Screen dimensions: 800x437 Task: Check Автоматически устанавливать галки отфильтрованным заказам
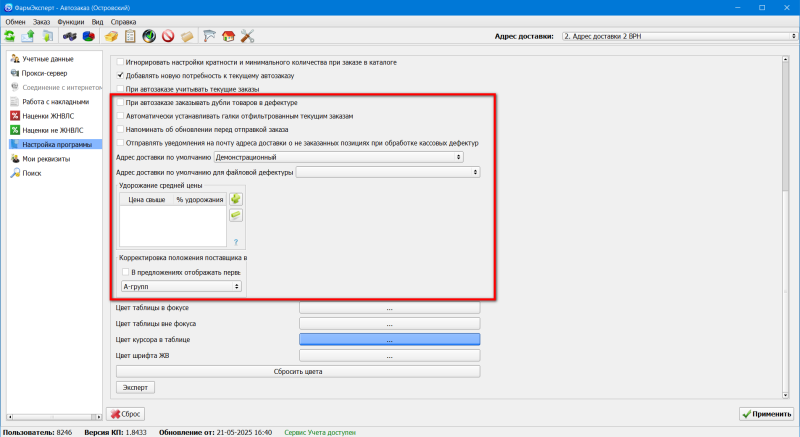coord(120,116)
